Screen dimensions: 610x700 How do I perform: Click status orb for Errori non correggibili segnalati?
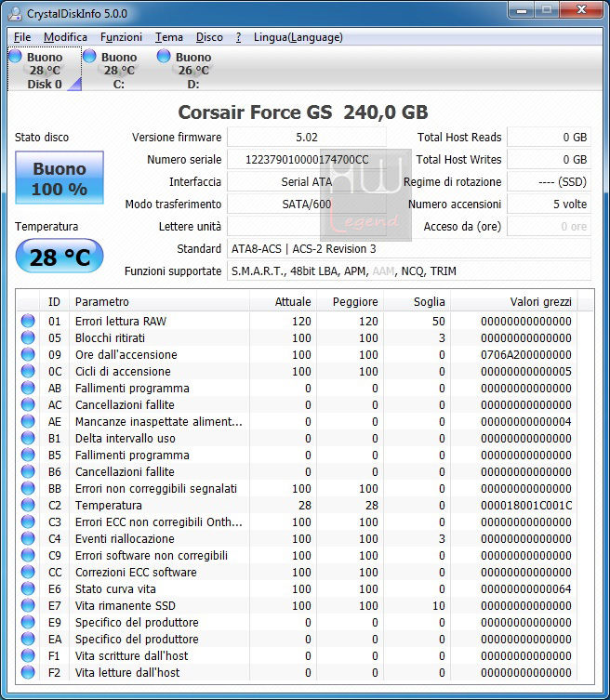[x=28, y=488]
